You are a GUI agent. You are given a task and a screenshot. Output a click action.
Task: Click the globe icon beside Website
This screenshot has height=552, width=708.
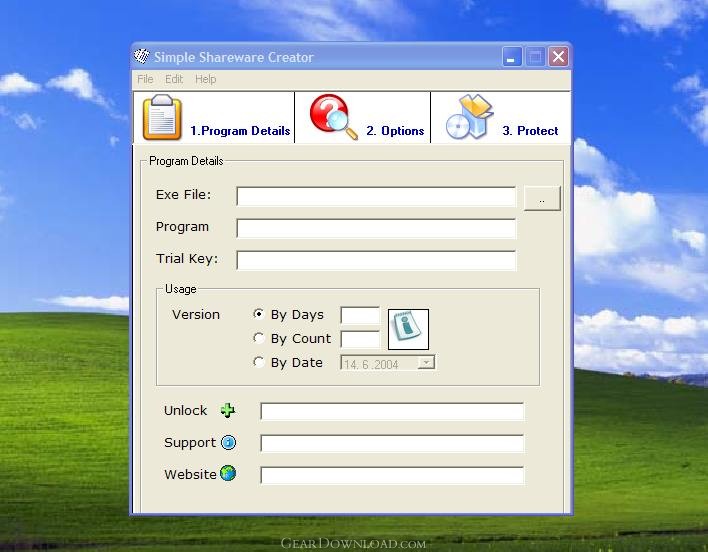(x=228, y=473)
